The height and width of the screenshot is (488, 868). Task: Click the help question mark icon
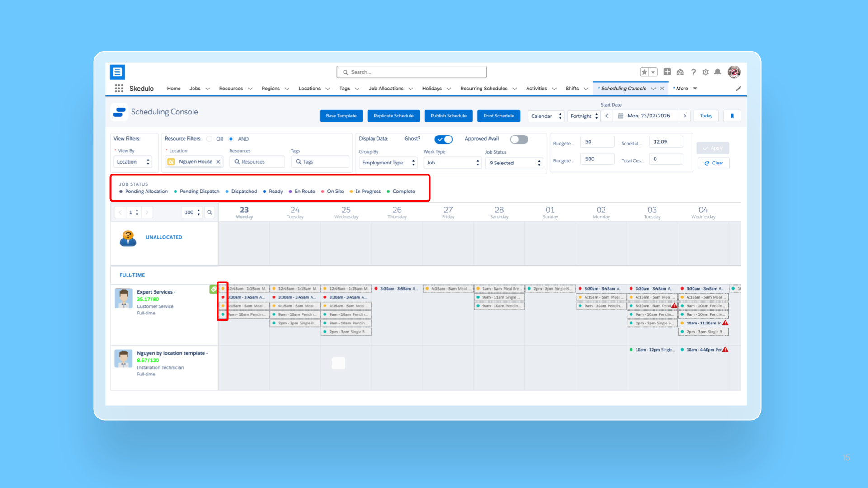click(693, 72)
